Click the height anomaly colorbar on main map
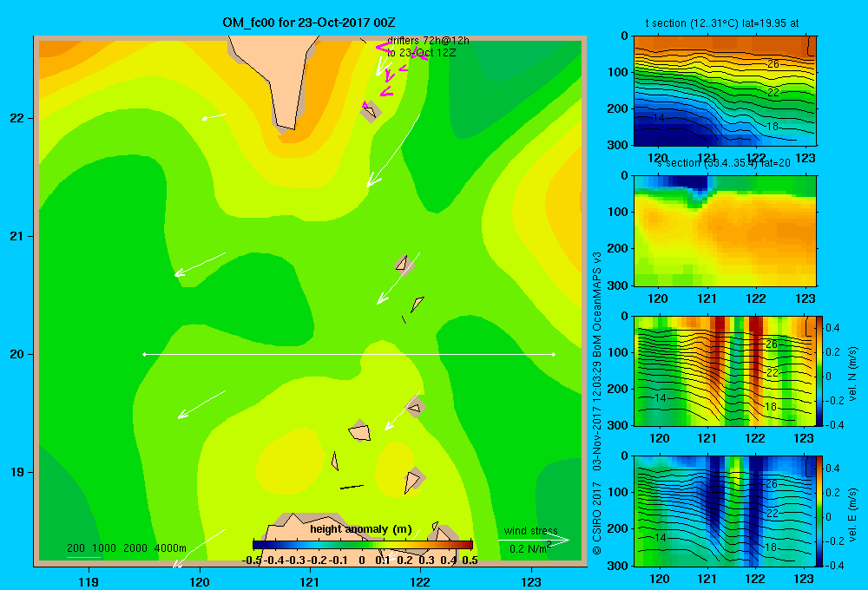The image size is (868, 590). point(363,545)
